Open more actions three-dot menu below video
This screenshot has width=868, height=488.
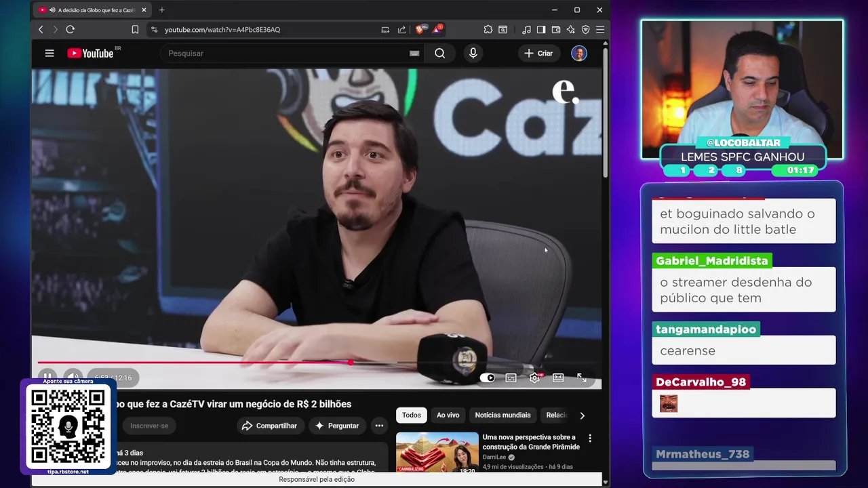pos(379,426)
